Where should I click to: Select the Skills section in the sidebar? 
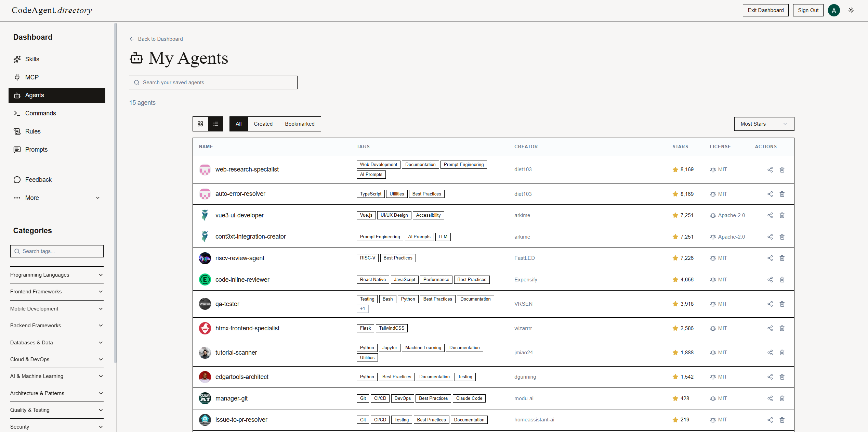[x=32, y=59]
